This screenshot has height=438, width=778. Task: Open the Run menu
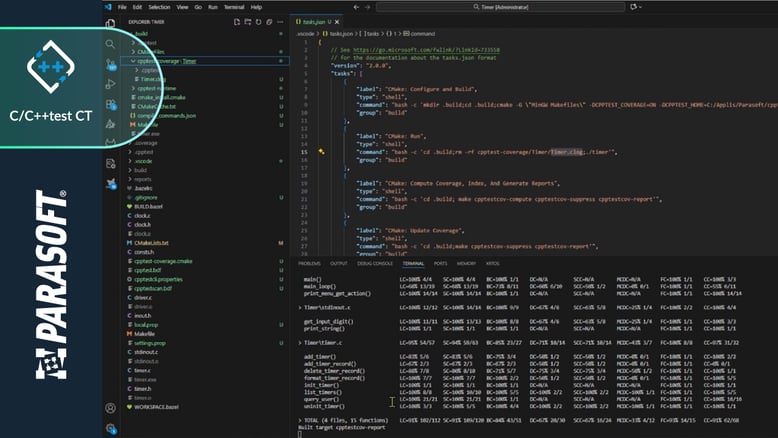click(x=213, y=7)
